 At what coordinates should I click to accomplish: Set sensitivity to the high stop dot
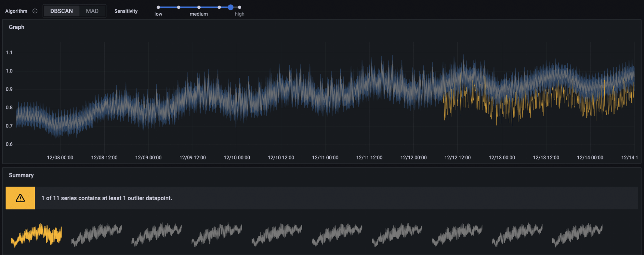[239, 7]
